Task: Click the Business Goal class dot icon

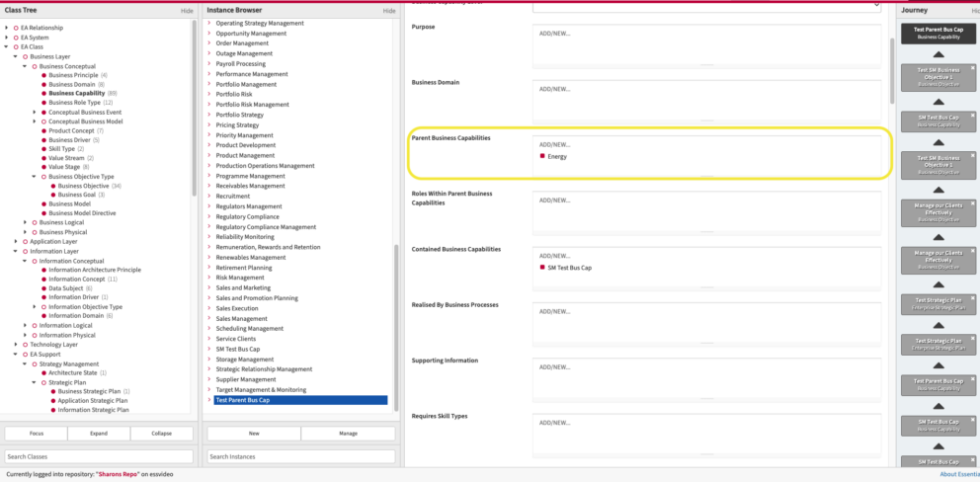Action: (x=53, y=195)
